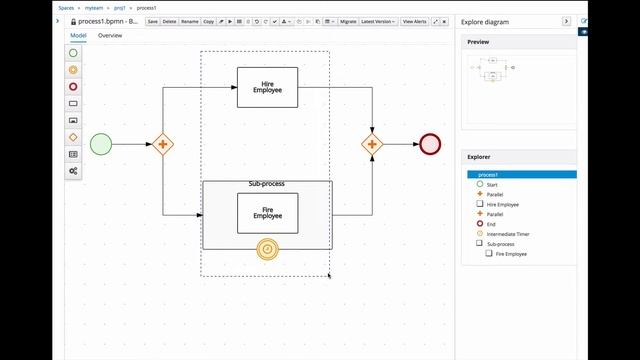
Task: Switch to the Overview tab
Action: 110,36
